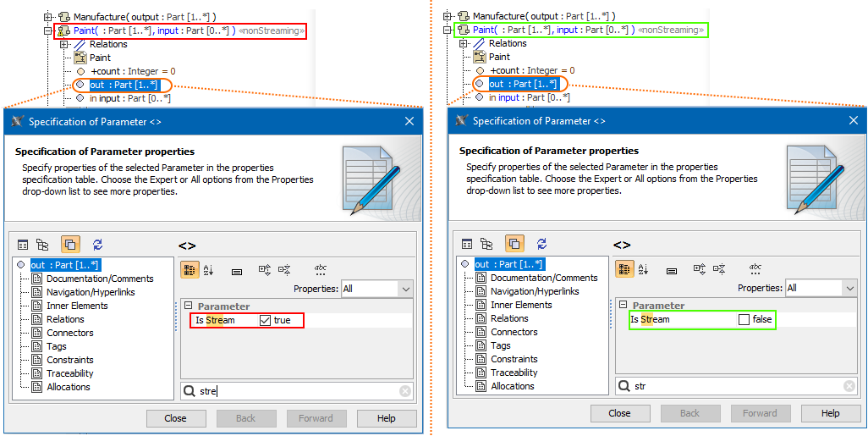Expand Relations node in right tree

coord(464,44)
